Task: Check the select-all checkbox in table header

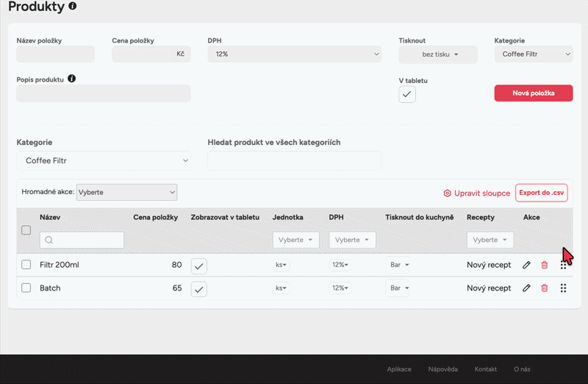Action: (26, 230)
